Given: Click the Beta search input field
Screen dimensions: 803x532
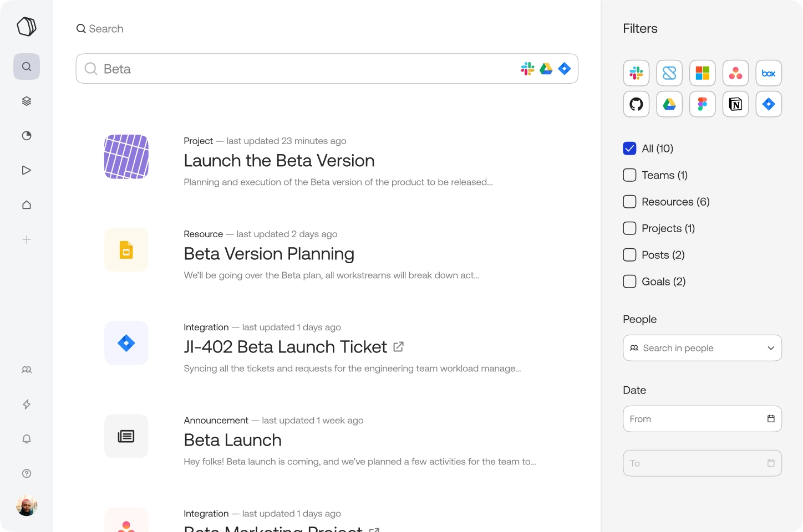Looking at the screenshot, I should pos(327,69).
